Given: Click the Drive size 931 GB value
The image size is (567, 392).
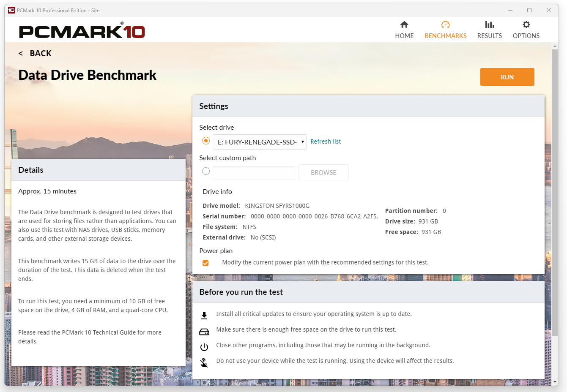Looking at the screenshot, I should 428,221.
